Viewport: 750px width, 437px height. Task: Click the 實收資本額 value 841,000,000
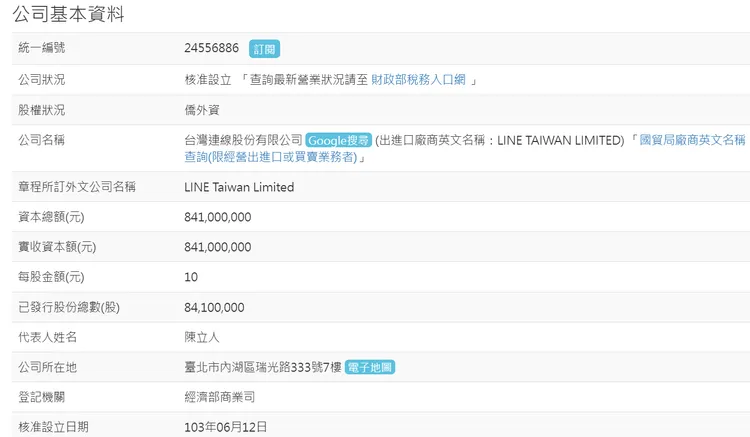click(218, 247)
